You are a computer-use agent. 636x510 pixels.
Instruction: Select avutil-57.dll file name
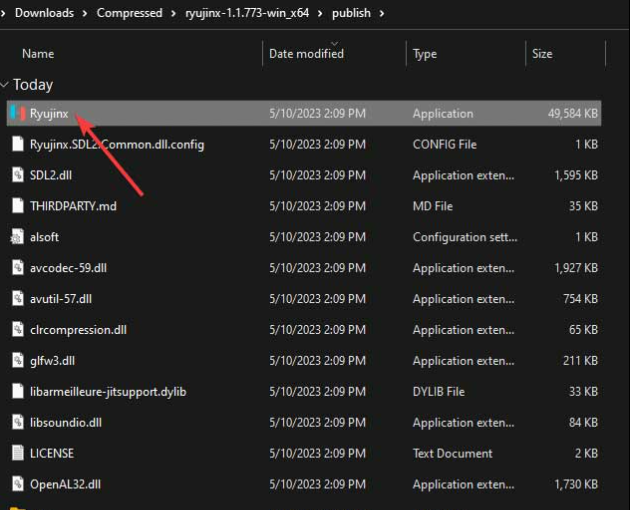coord(61,299)
